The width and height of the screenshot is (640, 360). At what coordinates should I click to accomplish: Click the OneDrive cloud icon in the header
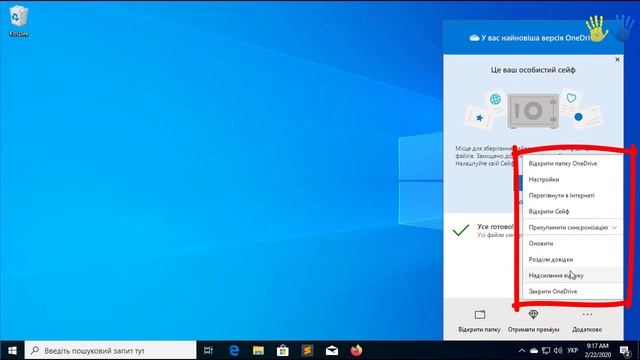[474, 38]
